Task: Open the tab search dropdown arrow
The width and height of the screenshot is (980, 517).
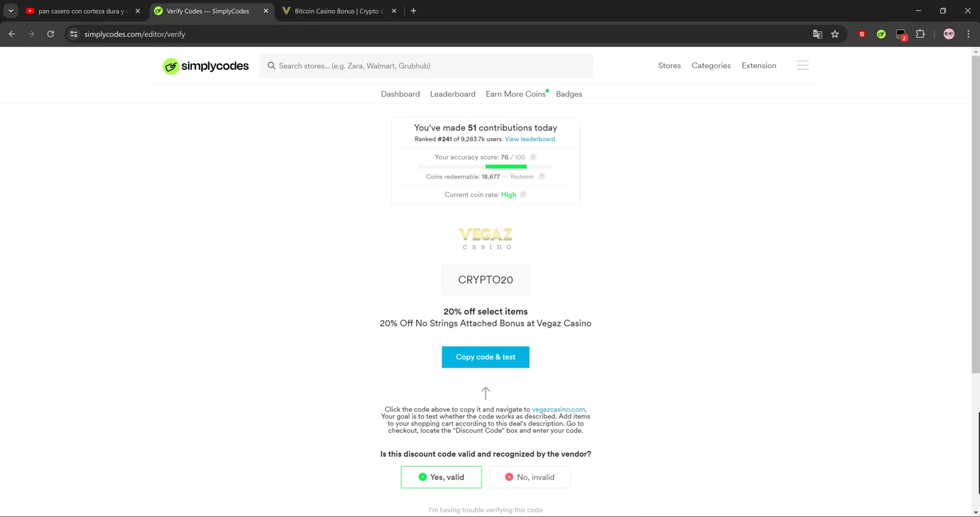Action: 11,11
